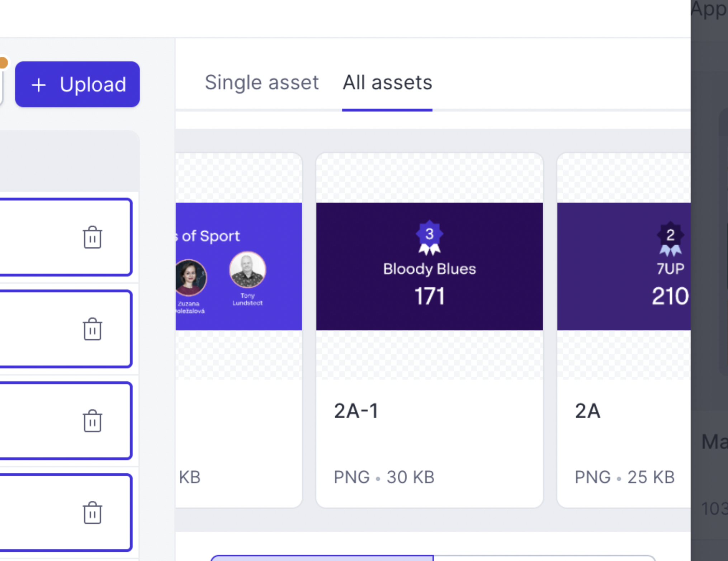
Task: Click the rank 2 ribbon badge
Action: [x=670, y=239]
